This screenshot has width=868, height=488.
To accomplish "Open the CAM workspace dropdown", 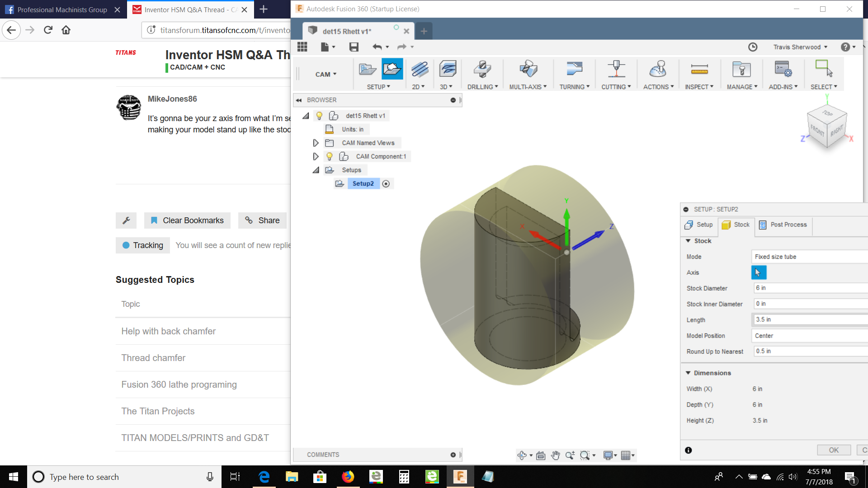I will pyautogui.click(x=325, y=75).
